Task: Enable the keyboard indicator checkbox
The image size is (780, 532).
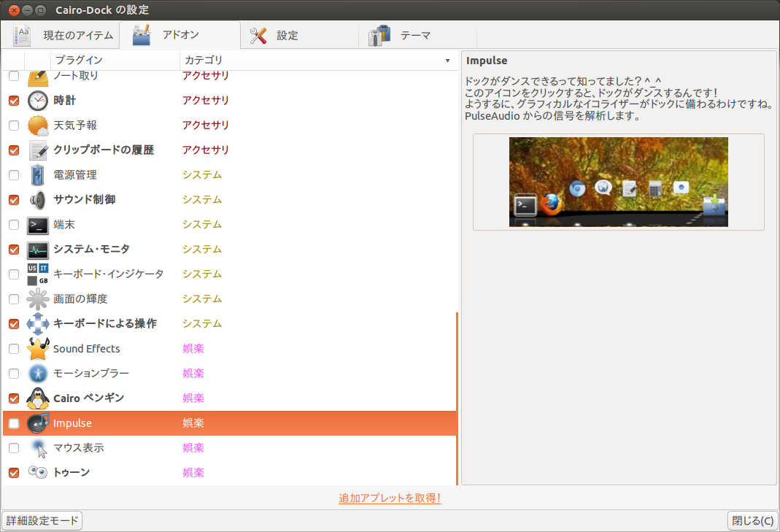Action: pyautogui.click(x=14, y=274)
